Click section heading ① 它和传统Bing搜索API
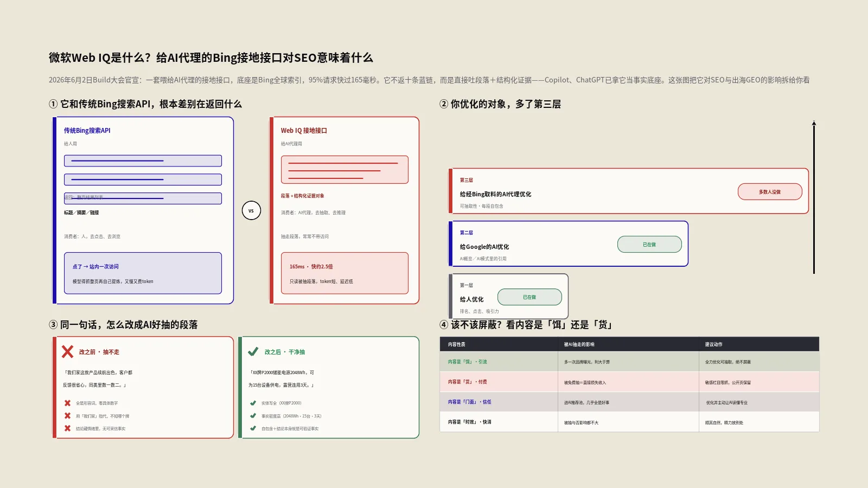This screenshot has height=488, width=868. tap(145, 104)
